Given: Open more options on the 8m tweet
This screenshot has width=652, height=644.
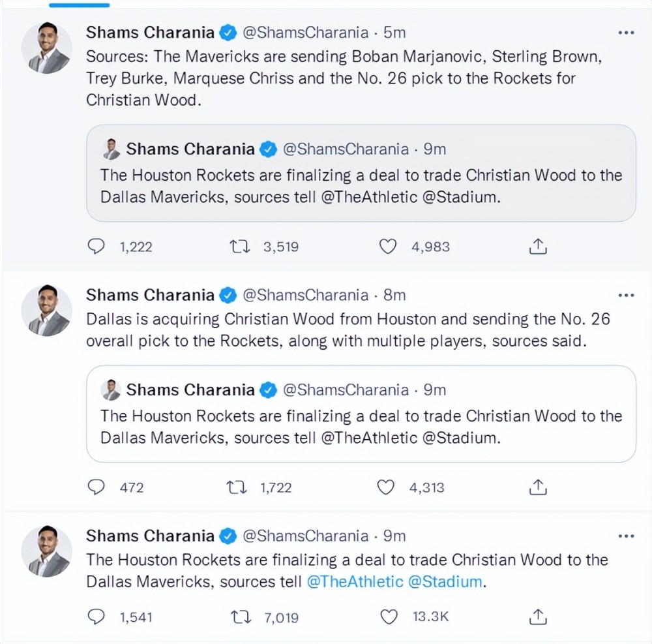Looking at the screenshot, I should pyautogui.click(x=625, y=296).
